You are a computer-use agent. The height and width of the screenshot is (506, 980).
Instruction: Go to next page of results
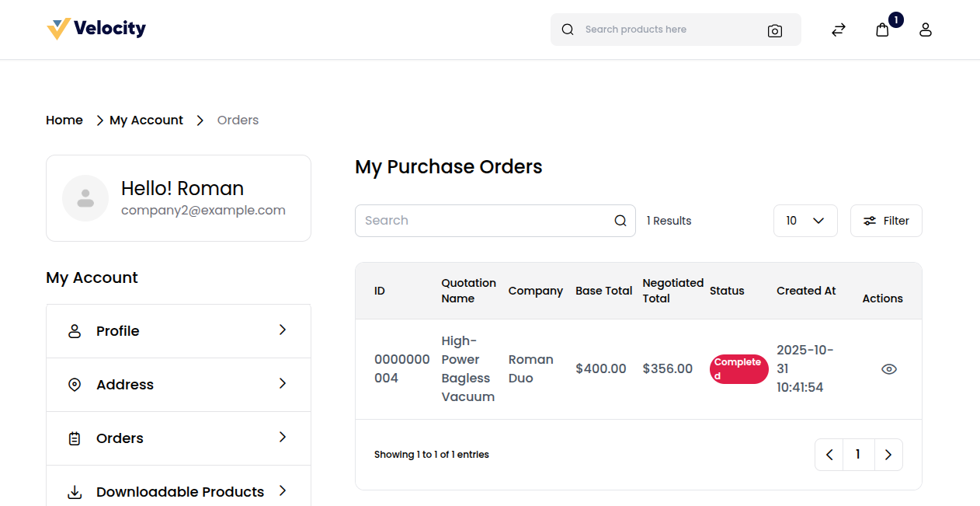(888, 455)
